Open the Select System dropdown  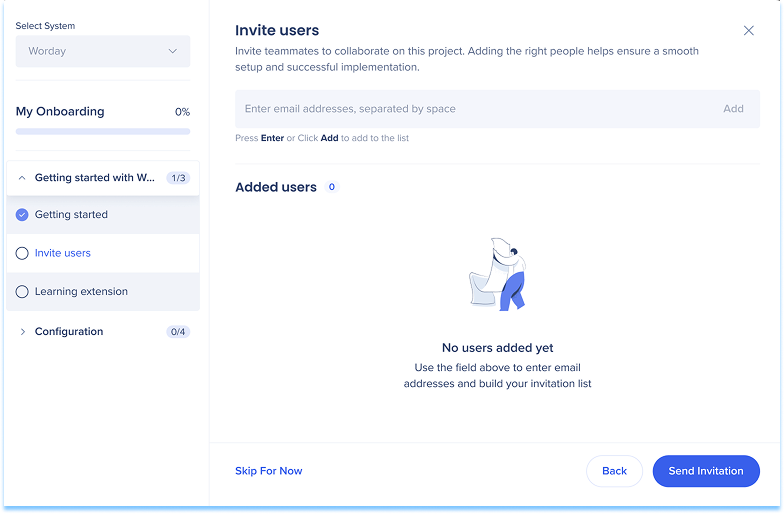pos(103,51)
